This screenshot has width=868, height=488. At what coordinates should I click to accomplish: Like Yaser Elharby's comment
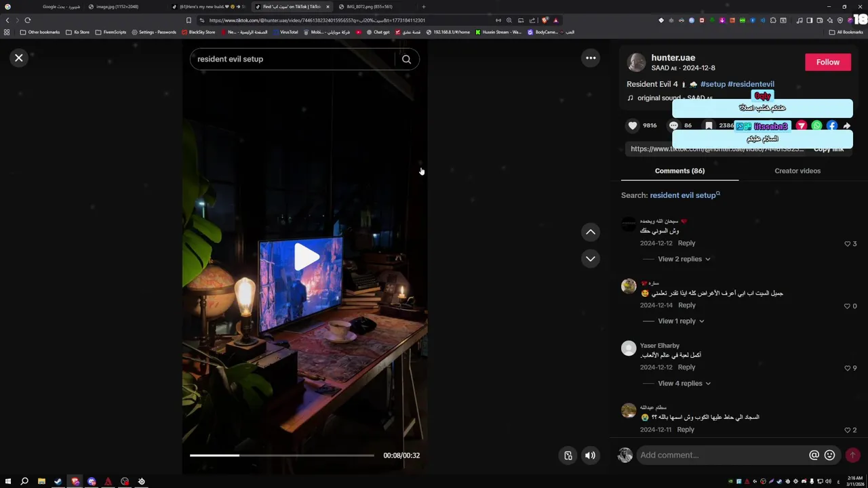tap(847, 368)
